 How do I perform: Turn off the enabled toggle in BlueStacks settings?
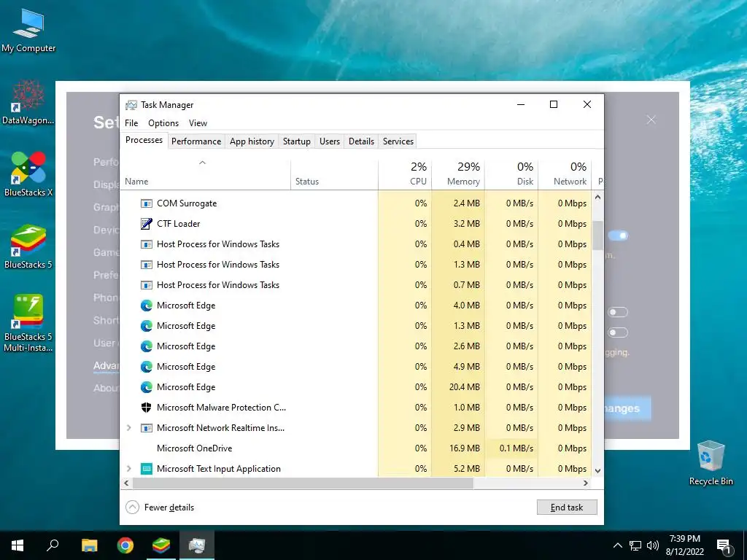[x=618, y=236]
